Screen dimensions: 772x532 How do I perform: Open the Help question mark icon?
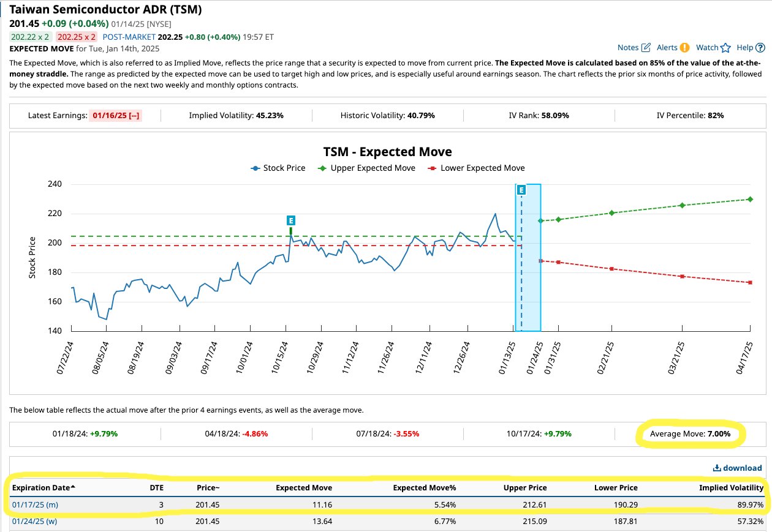pyautogui.click(x=760, y=48)
